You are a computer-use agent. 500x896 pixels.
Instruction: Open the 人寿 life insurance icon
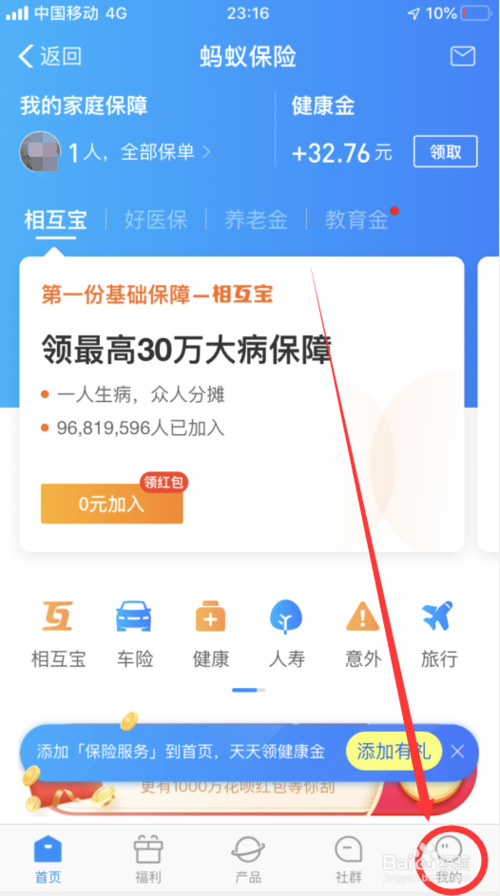pyautogui.click(x=286, y=617)
